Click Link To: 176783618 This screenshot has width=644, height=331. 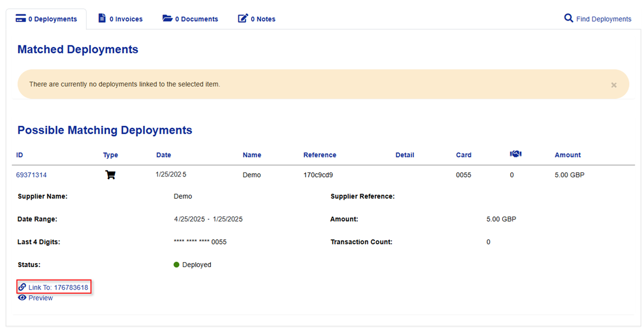click(53, 288)
